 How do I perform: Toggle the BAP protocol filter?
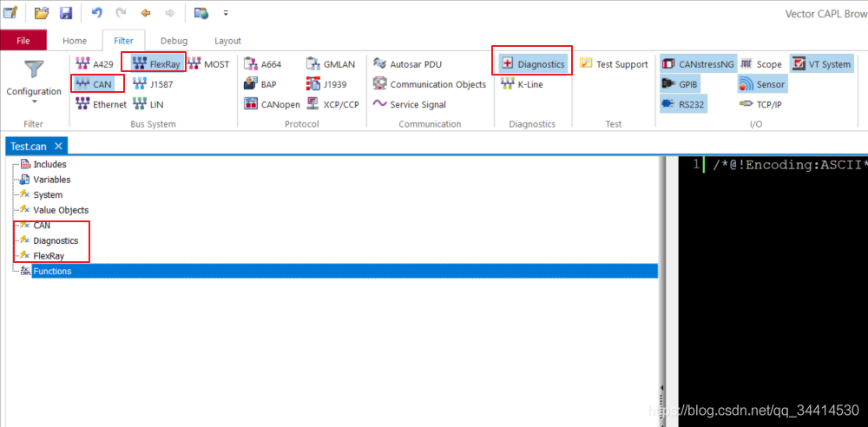tap(260, 84)
